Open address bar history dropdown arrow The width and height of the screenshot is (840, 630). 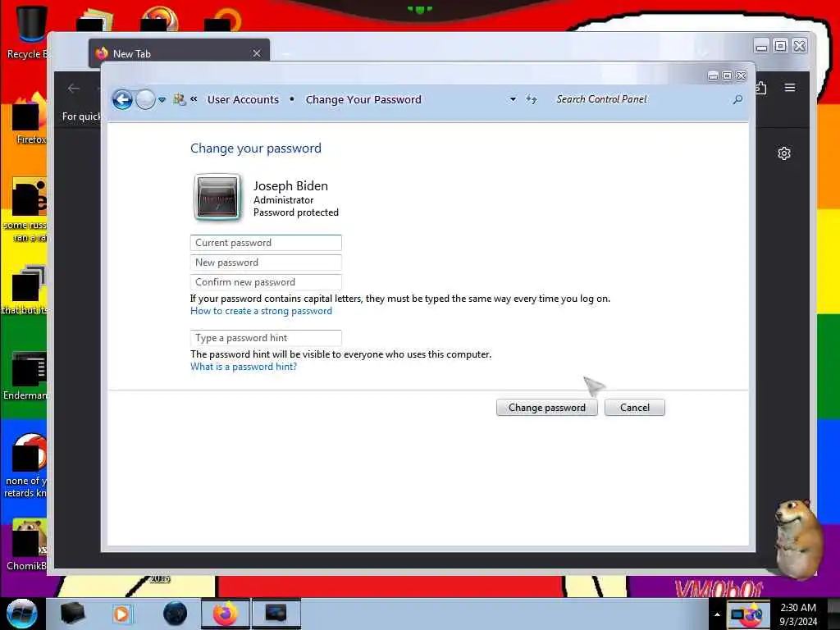point(513,99)
